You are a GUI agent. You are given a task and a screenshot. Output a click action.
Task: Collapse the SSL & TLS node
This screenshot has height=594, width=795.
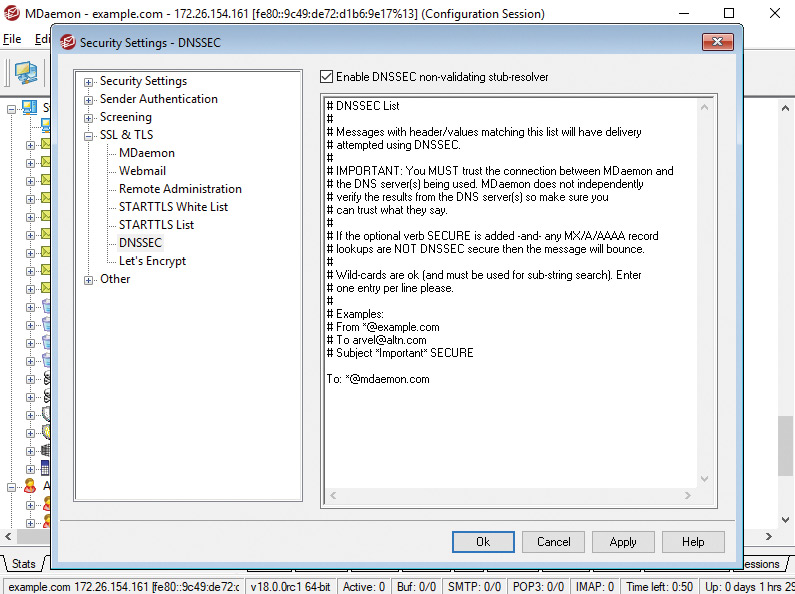click(89, 136)
